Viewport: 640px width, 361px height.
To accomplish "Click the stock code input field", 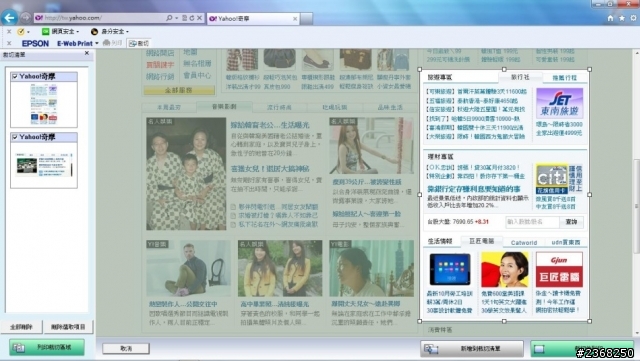I will click(532, 222).
